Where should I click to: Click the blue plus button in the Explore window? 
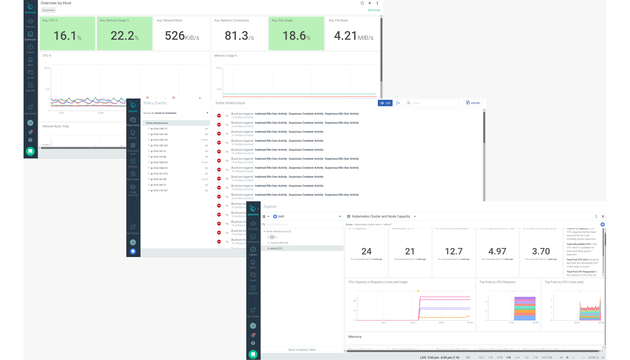pos(602,224)
